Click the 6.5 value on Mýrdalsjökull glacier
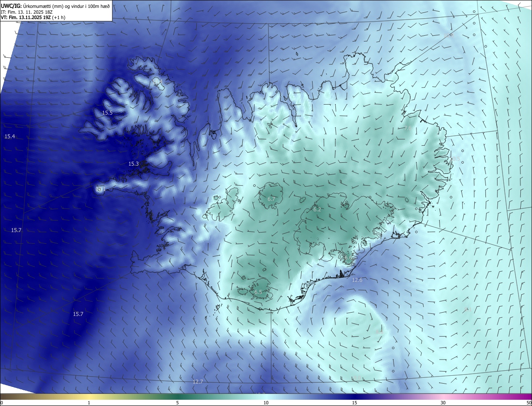Image resolution: width=532 pixels, height=406 pixels. (x=258, y=292)
